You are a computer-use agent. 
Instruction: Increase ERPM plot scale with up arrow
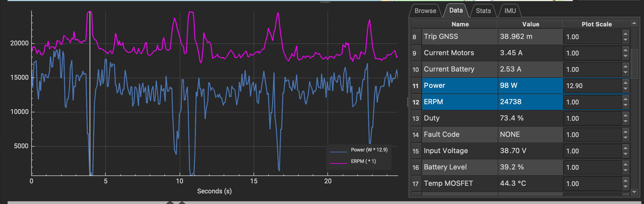pyautogui.click(x=625, y=99)
